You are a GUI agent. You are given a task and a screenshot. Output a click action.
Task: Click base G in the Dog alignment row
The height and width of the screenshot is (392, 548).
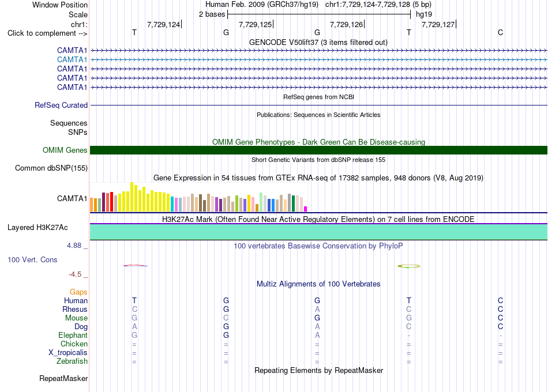(x=226, y=326)
